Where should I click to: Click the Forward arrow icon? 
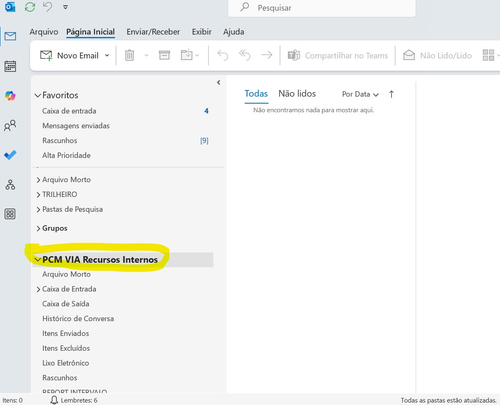pyautogui.click(x=267, y=55)
